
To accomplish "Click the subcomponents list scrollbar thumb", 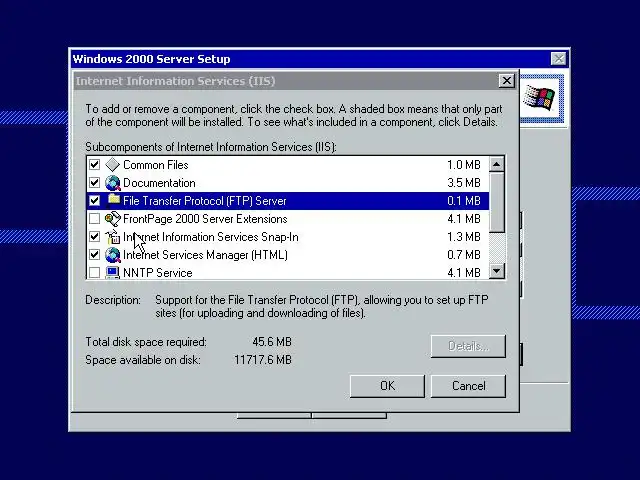I will click(497, 202).
